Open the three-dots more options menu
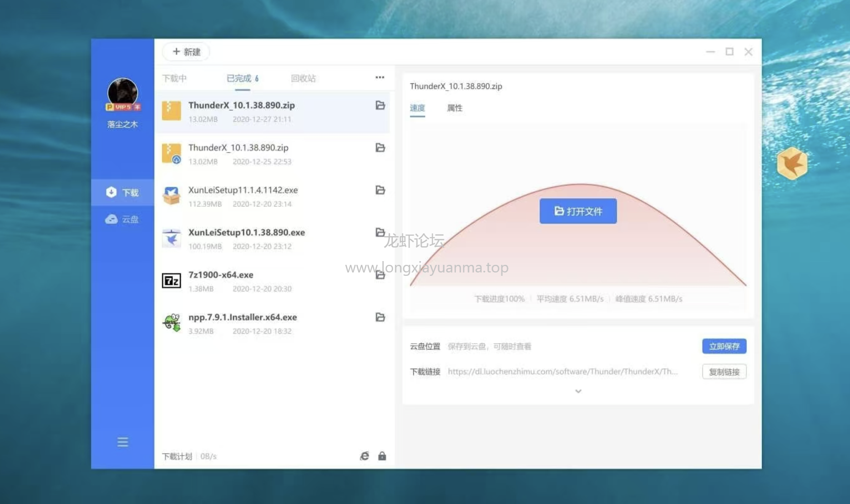Viewport: 850px width, 504px height. coord(380,77)
